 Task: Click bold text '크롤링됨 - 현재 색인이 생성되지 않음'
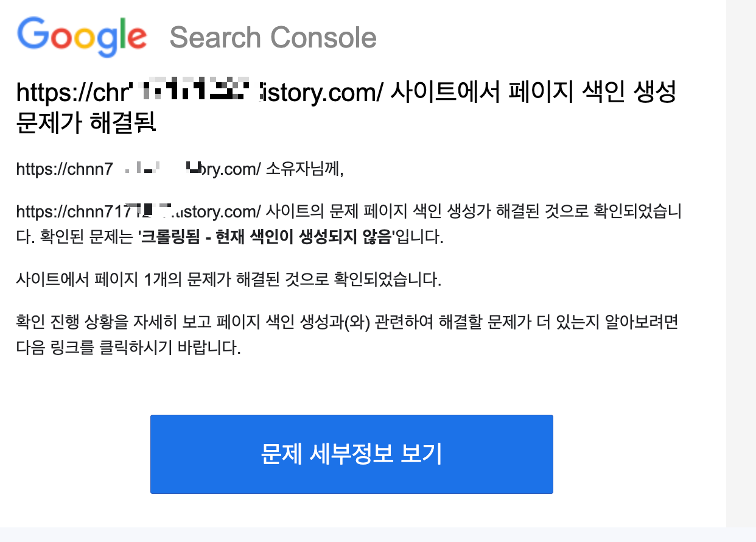click(265, 238)
